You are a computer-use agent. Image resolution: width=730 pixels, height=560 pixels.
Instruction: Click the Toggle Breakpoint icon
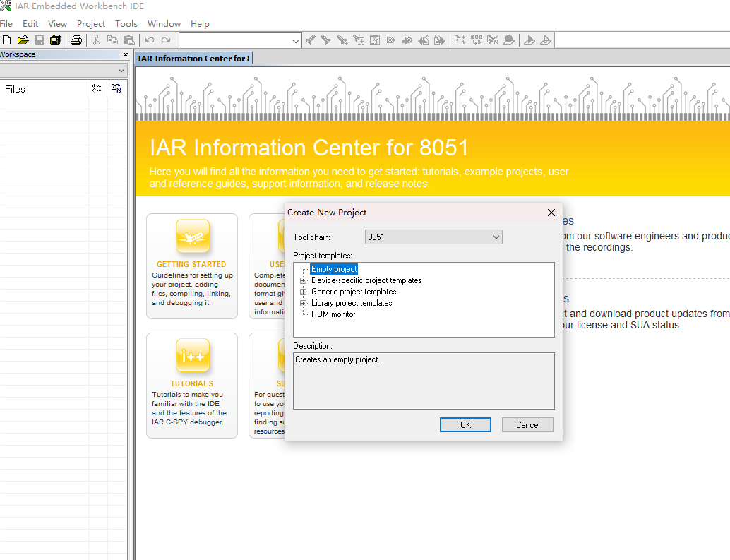pyautogui.click(x=509, y=40)
